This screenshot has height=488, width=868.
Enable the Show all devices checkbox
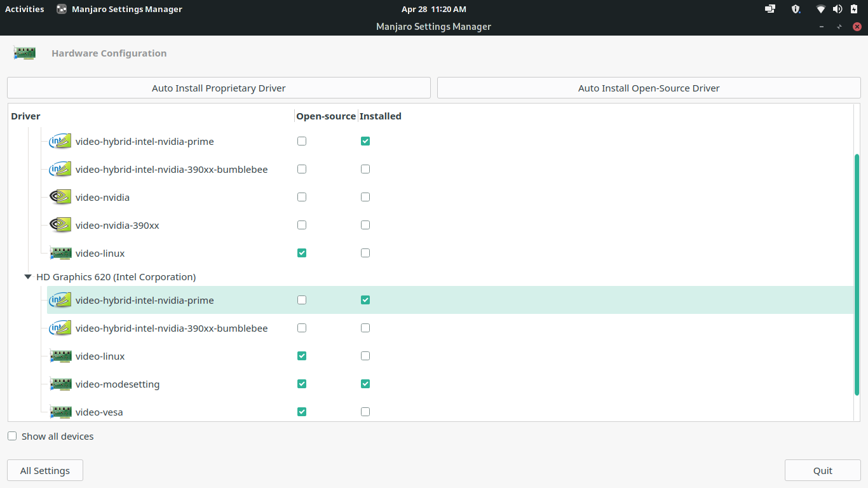coord(12,436)
